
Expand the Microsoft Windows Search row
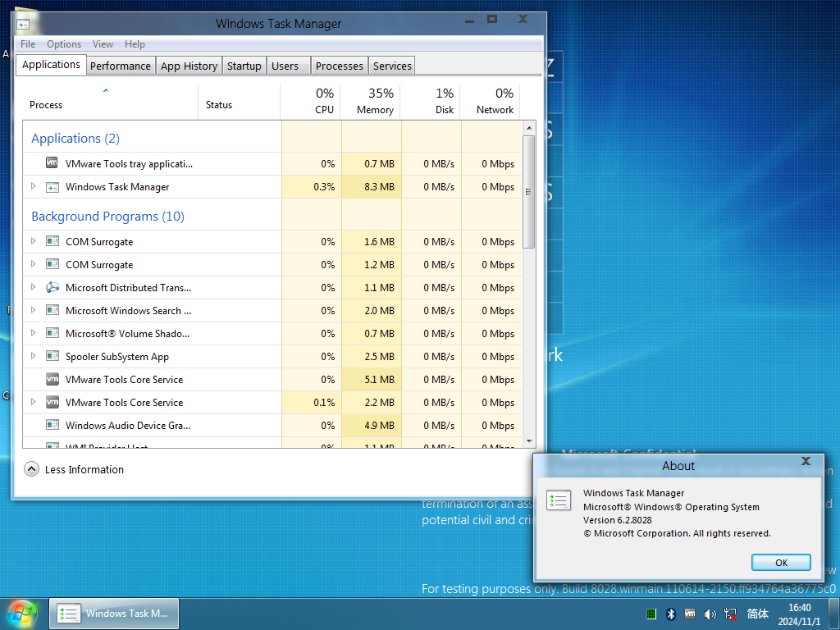[33, 310]
